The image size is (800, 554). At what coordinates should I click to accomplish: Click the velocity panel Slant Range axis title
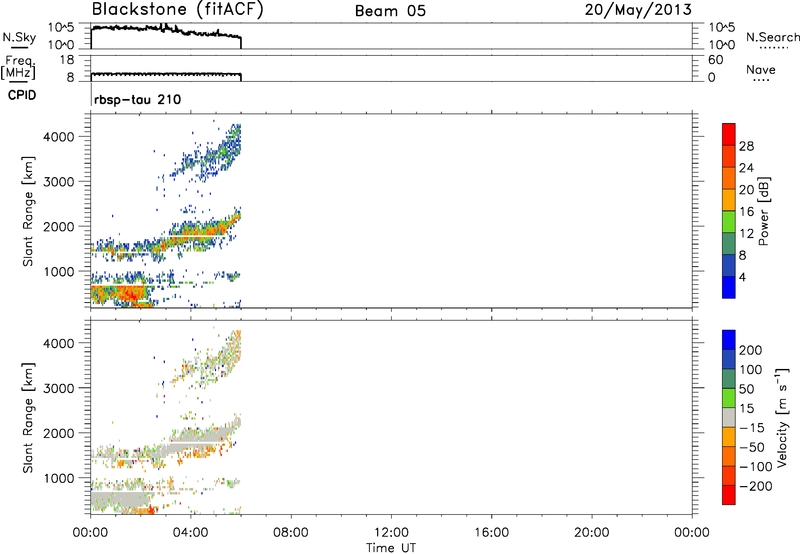(28, 418)
